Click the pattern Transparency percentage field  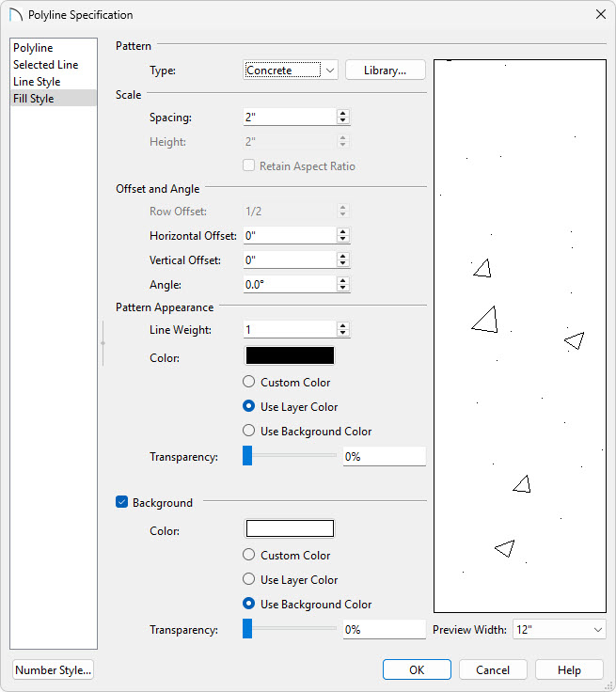pyautogui.click(x=384, y=456)
